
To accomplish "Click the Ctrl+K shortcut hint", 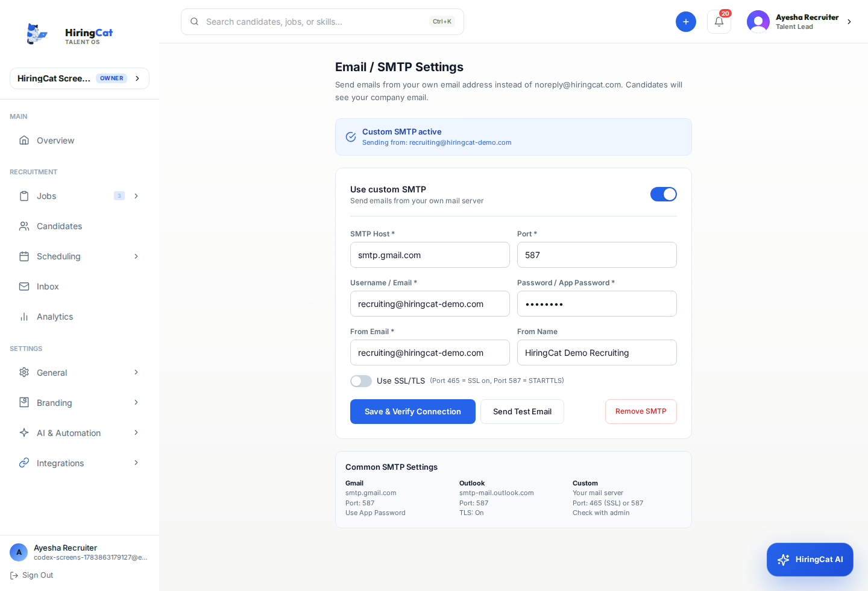I will (x=442, y=22).
